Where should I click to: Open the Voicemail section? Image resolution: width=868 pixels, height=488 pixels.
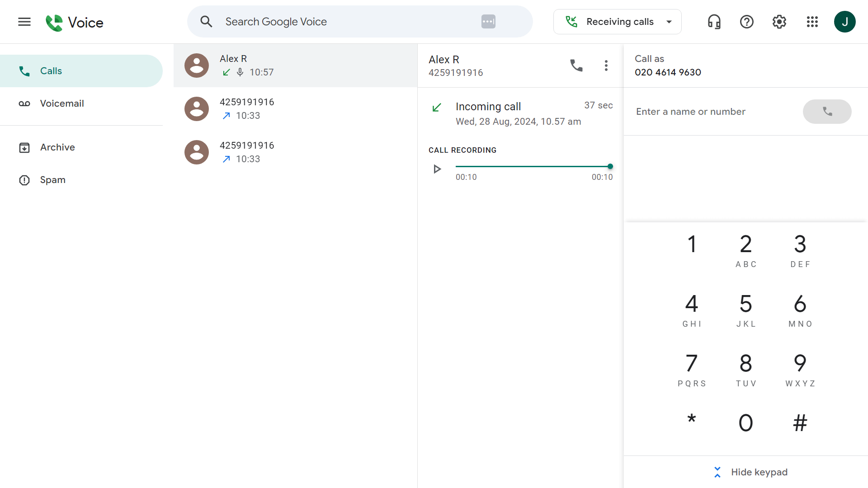tap(61, 103)
